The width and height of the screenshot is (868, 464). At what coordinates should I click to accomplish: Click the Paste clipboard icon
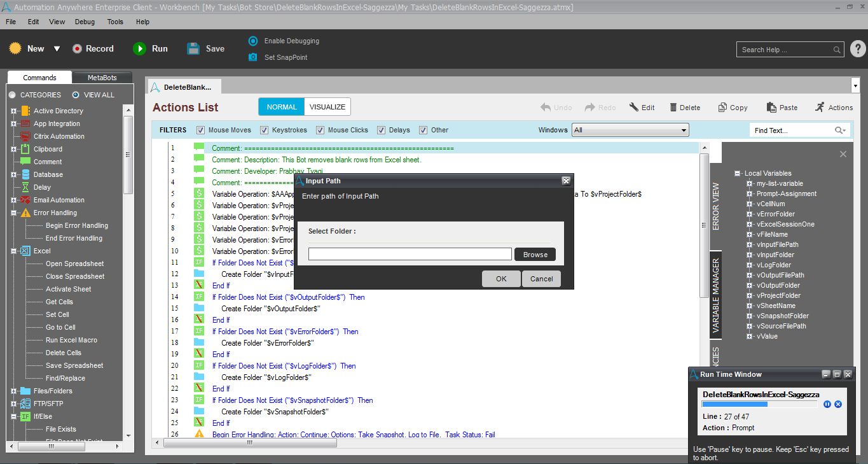[x=771, y=108]
